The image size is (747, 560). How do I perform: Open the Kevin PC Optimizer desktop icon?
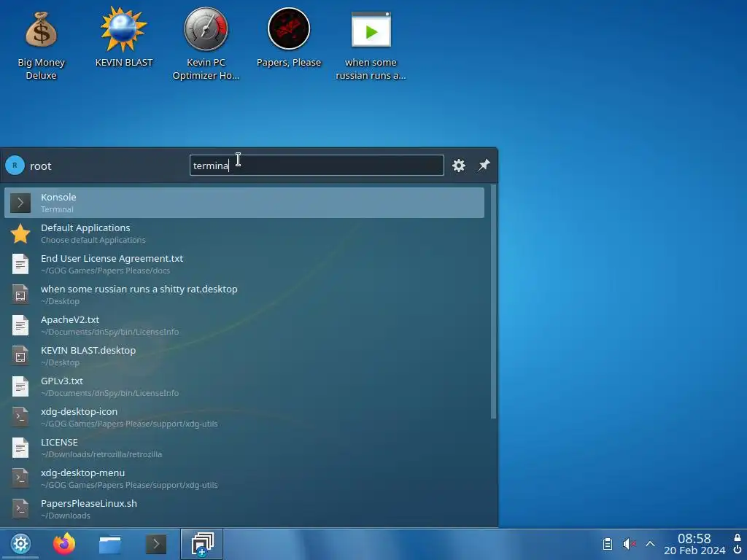206,44
